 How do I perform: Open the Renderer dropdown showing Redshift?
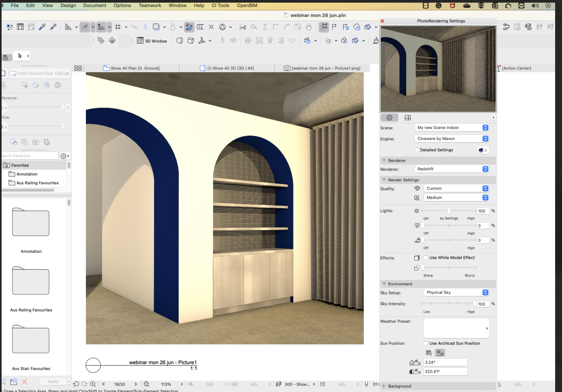[x=452, y=169]
